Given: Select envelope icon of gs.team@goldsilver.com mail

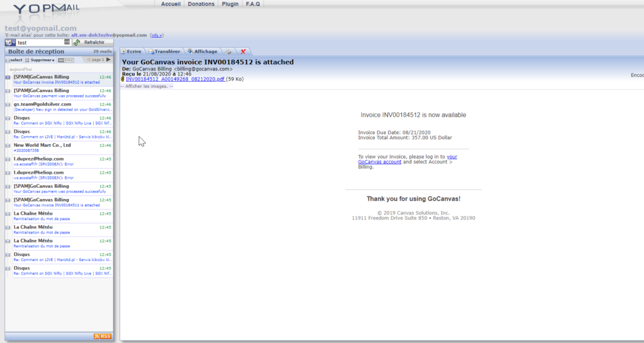Looking at the screenshot, I should [8, 104].
